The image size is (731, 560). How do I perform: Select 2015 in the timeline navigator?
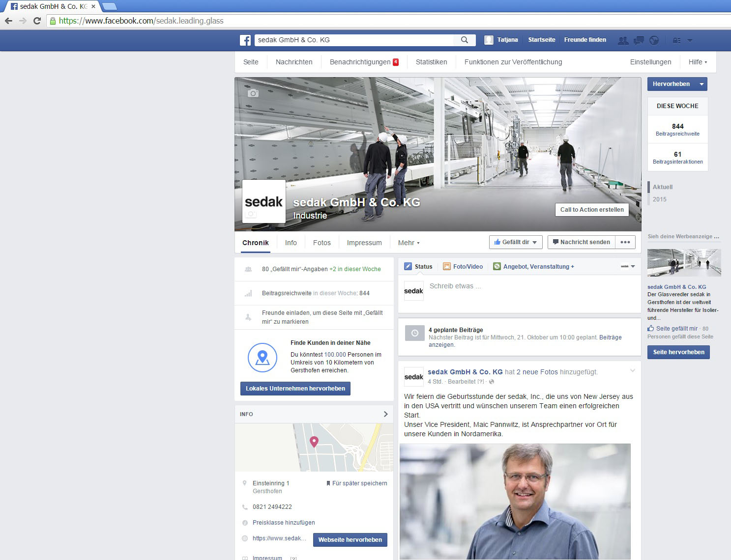(x=660, y=199)
